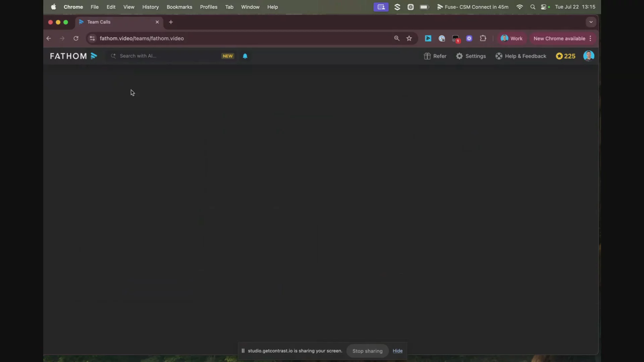Open the History menu
Image resolution: width=644 pixels, height=362 pixels.
(150, 7)
